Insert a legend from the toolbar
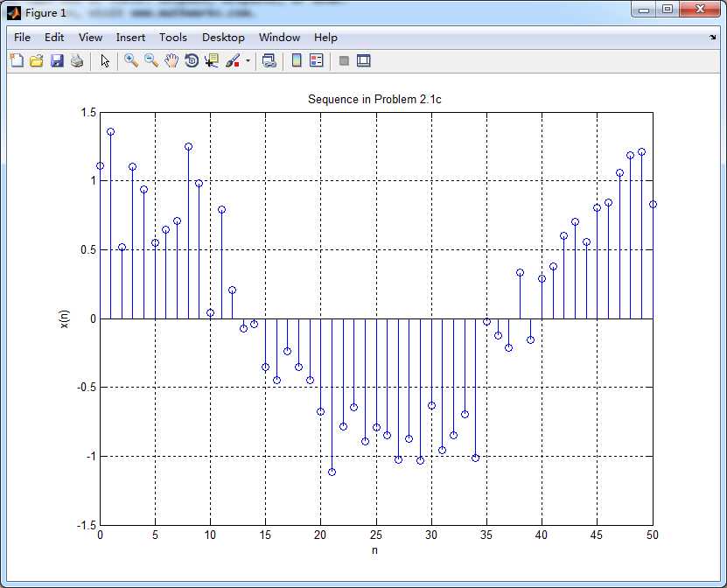727x588 pixels. click(317, 60)
